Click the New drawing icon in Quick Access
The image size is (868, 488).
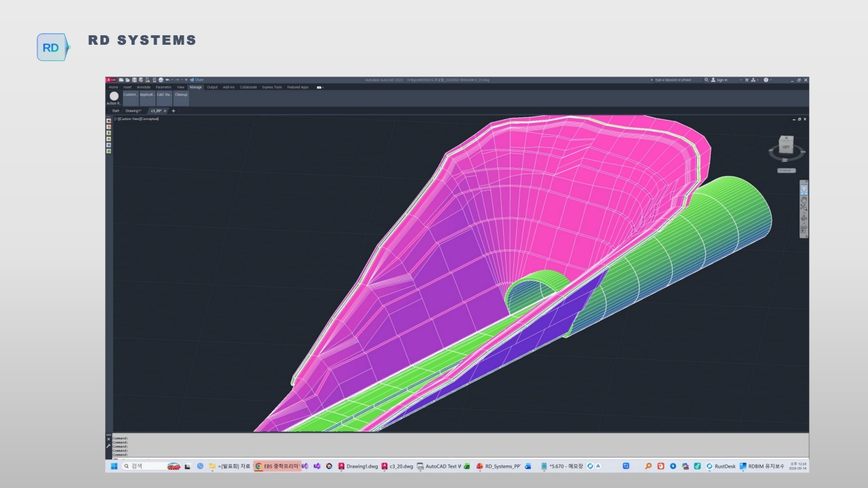120,80
